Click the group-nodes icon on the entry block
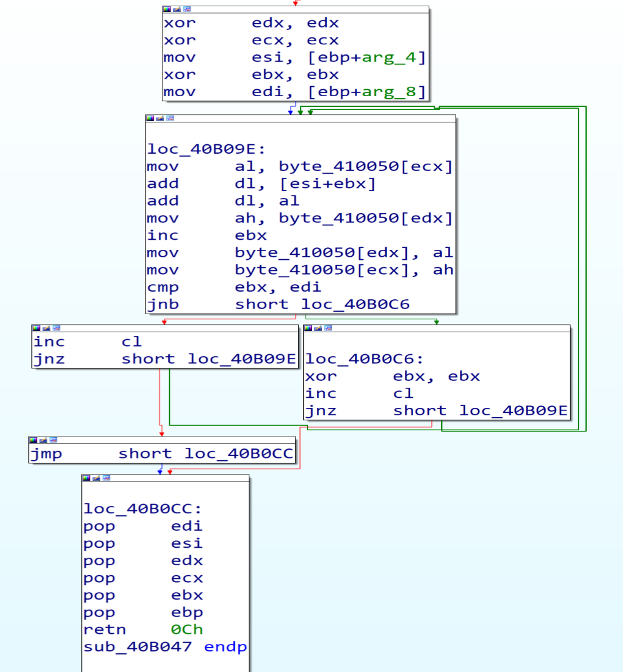This screenshot has width=623, height=672. tap(187, 9)
